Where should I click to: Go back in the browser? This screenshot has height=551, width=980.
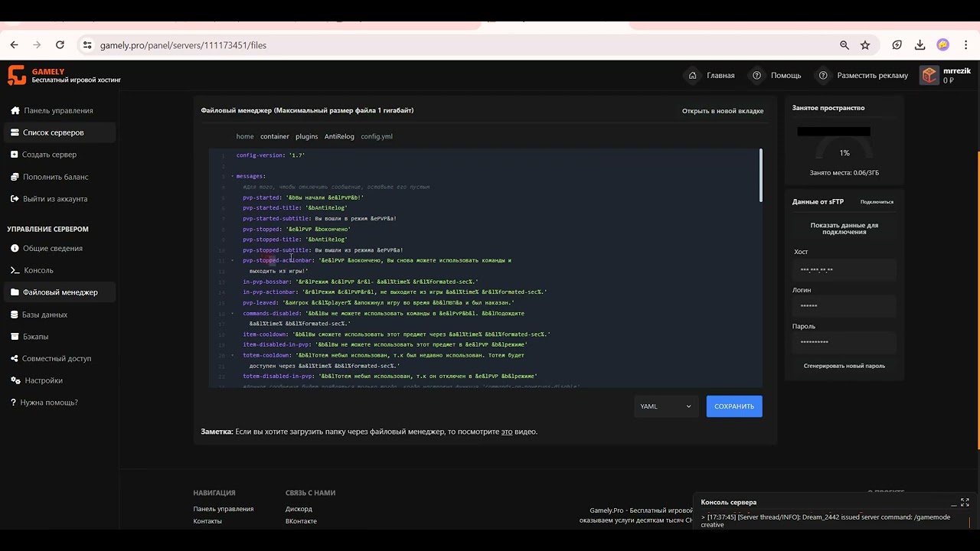pos(14,45)
